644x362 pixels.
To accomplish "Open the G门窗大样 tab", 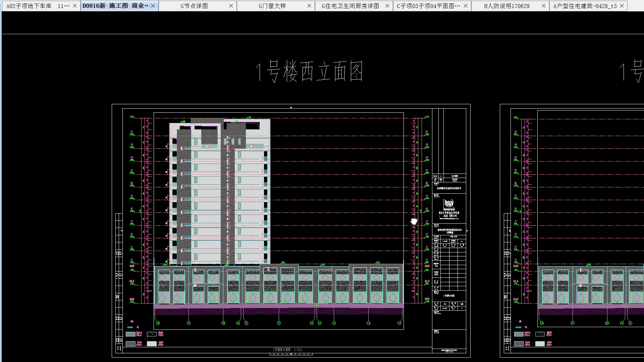I will (x=272, y=6).
